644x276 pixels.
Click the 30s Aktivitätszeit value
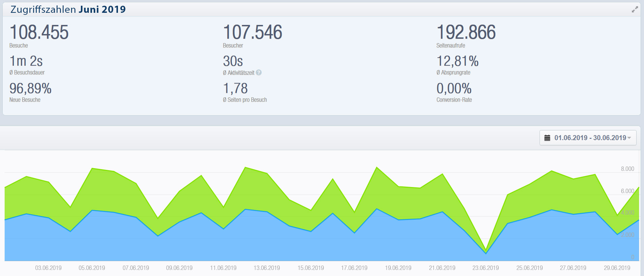233,61
